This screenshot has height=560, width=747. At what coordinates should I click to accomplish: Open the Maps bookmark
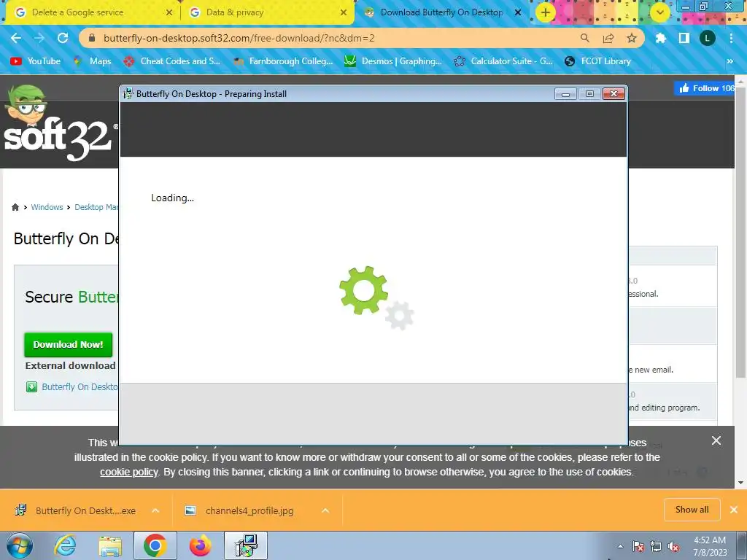(93, 61)
